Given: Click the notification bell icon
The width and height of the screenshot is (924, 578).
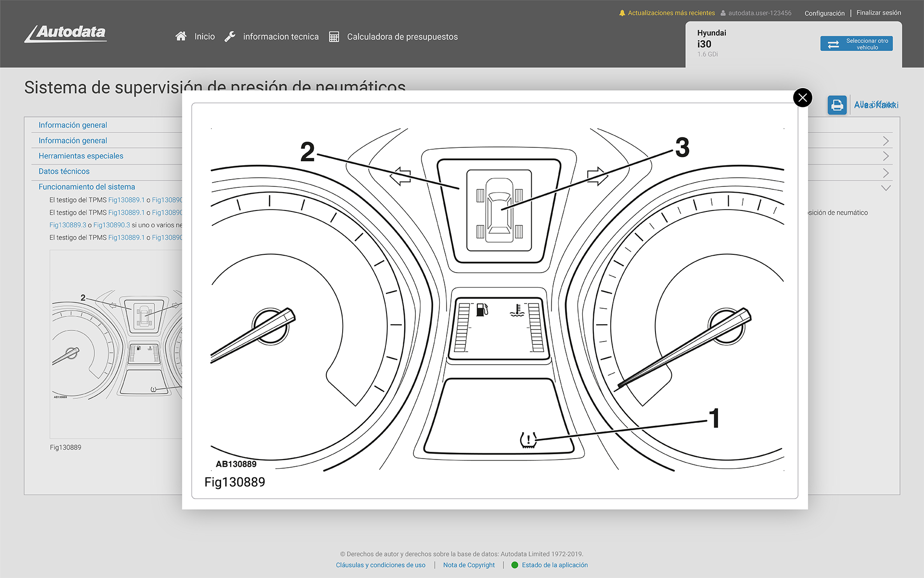Looking at the screenshot, I should click(622, 13).
